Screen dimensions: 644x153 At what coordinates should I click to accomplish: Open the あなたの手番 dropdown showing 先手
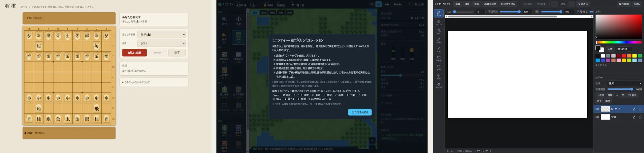[x=161, y=34]
